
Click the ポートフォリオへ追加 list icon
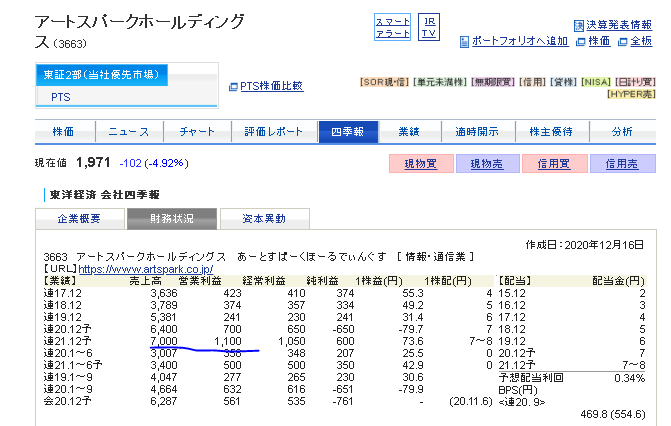coord(464,42)
